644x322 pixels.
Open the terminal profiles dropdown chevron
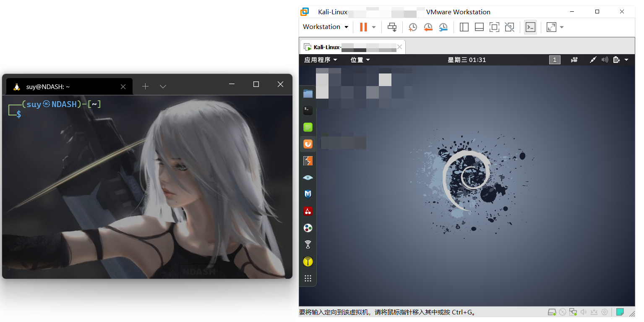coord(163,86)
